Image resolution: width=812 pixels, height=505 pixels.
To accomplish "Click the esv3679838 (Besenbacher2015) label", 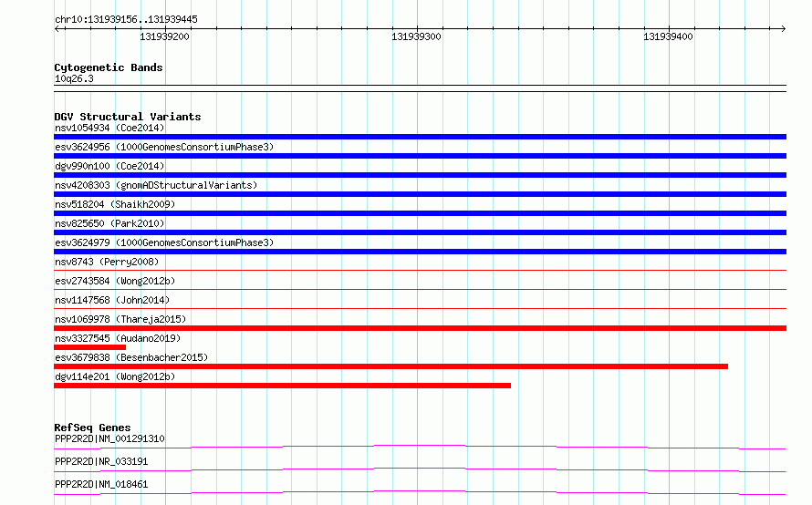I will tap(131, 357).
